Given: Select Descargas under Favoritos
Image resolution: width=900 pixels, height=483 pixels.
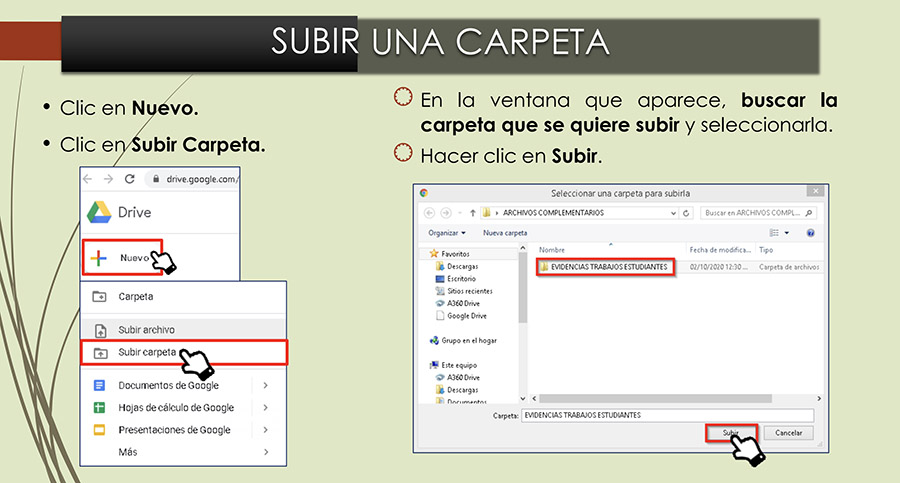Looking at the screenshot, I should (x=457, y=266).
